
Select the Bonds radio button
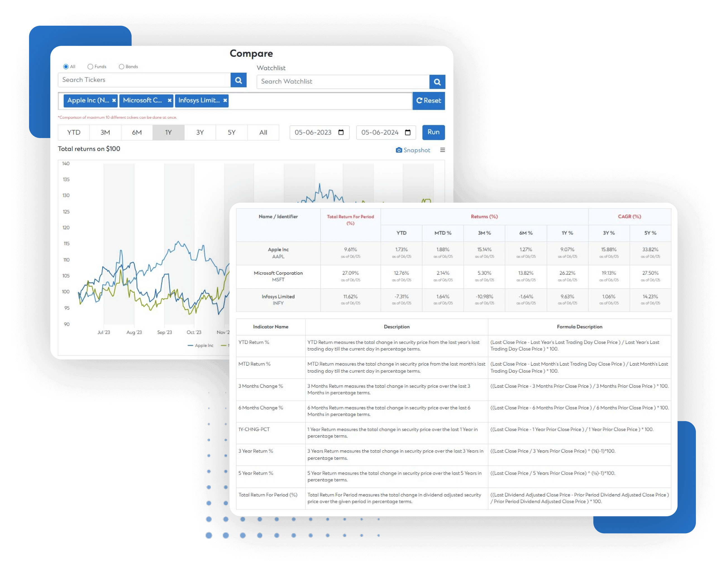[x=121, y=66]
